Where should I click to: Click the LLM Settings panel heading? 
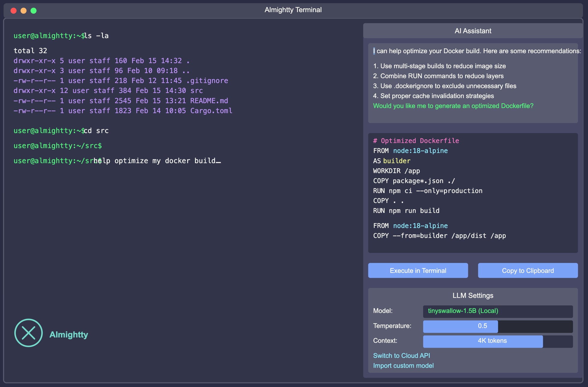473,296
